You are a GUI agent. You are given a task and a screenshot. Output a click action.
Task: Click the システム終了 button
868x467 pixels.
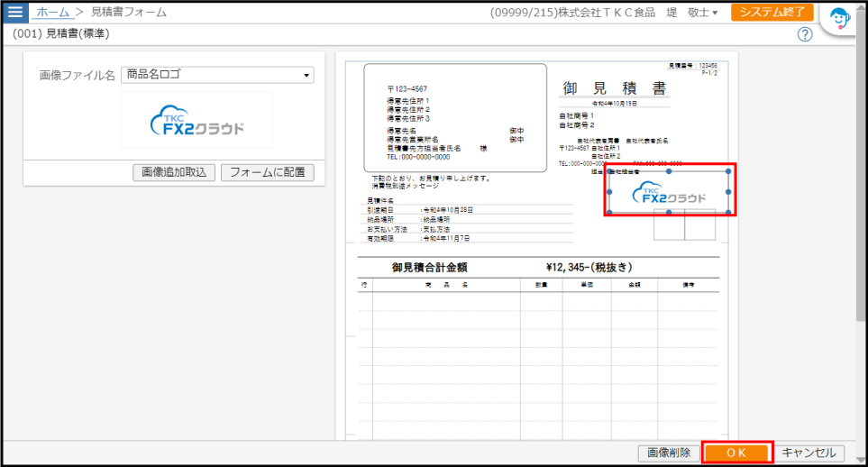pos(772,13)
